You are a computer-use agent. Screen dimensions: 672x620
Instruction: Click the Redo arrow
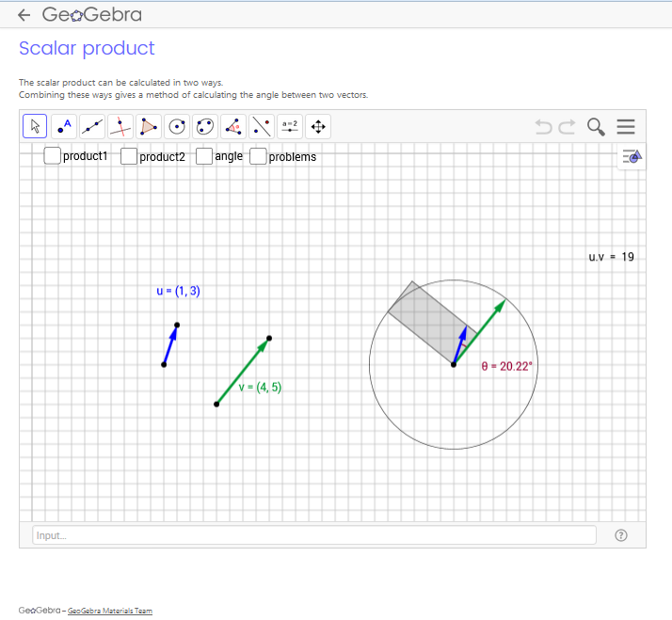pos(567,127)
